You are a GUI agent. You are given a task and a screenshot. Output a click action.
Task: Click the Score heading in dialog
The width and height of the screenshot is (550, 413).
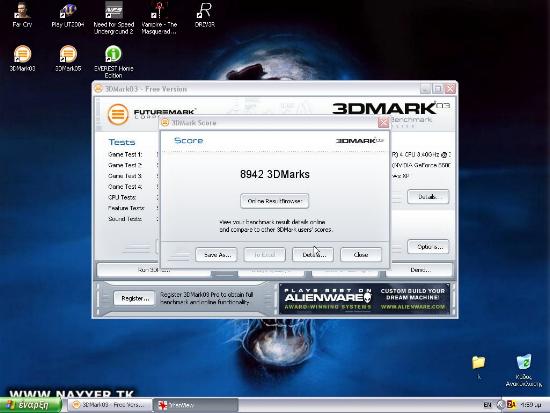(189, 141)
